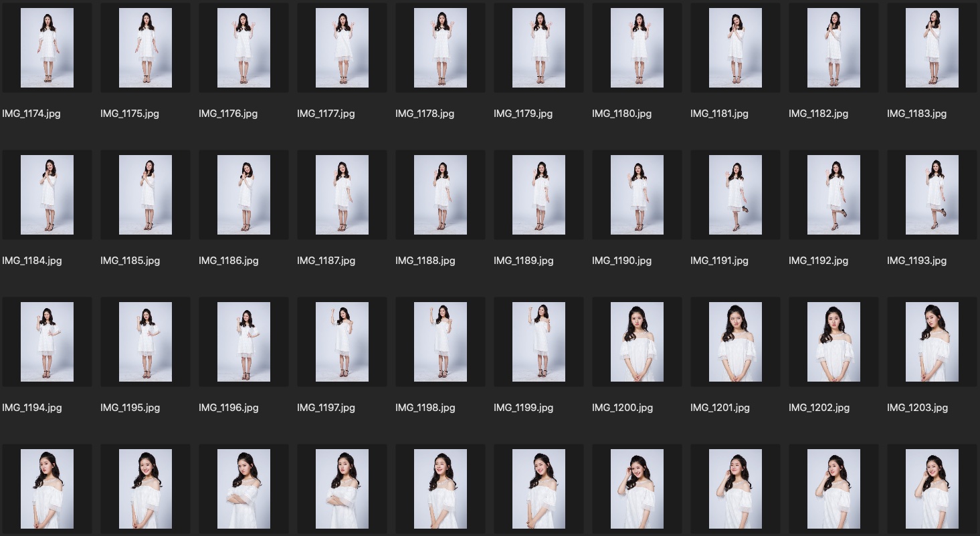Image resolution: width=980 pixels, height=536 pixels.
Task: Choose the IMG_1193.jpg thumbnail
Action: click(932, 194)
